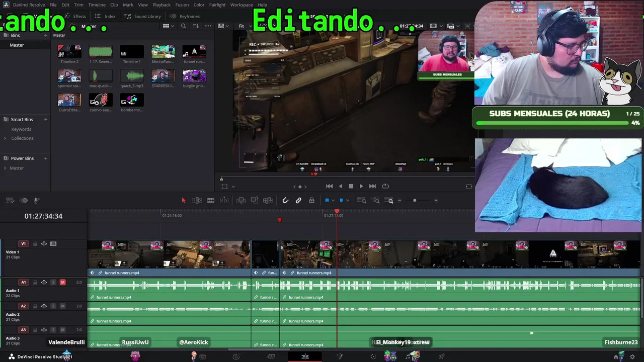Solo the Audio 3 track
644x362 pixels.
coord(53,330)
